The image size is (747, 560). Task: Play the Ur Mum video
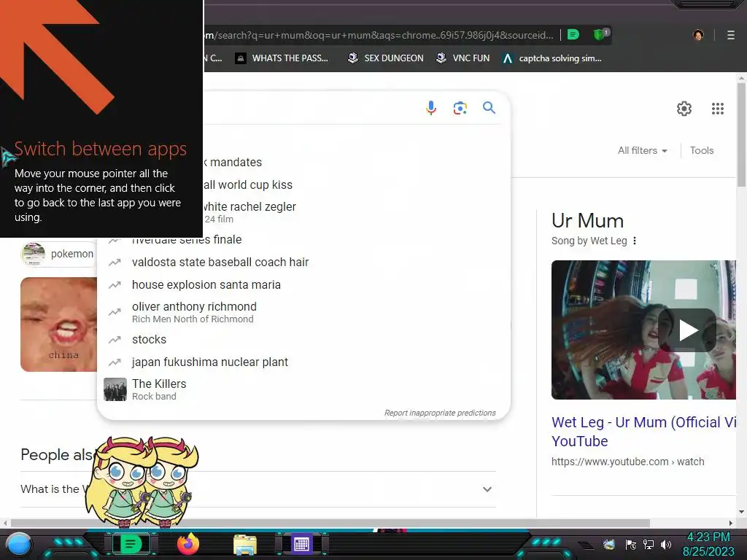[687, 330]
